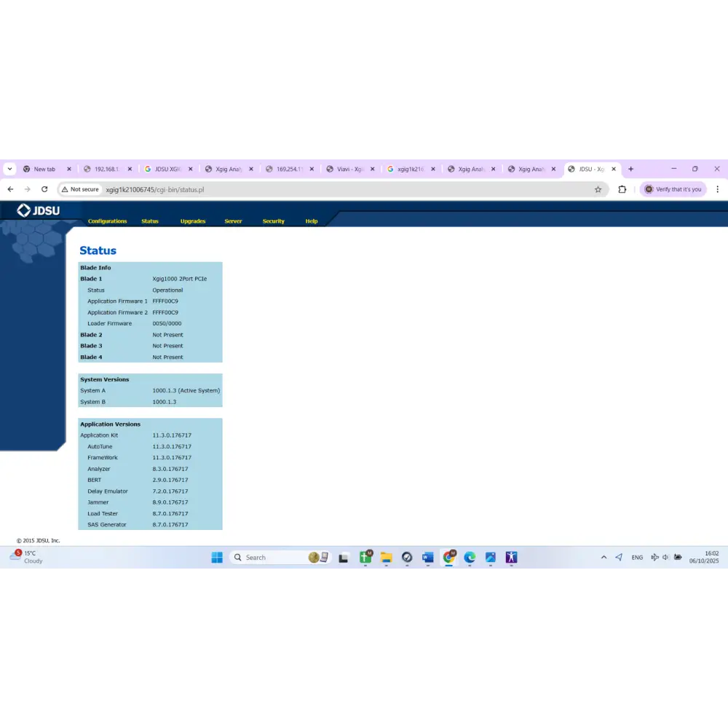The height and width of the screenshot is (728, 728).
Task: Bookmark this page with the star icon
Action: tap(598, 189)
